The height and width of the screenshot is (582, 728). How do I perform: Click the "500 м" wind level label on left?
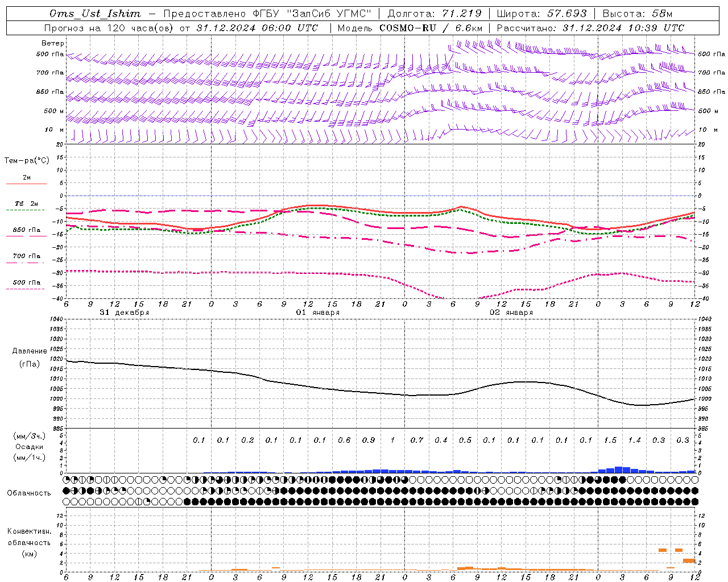pos(54,111)
